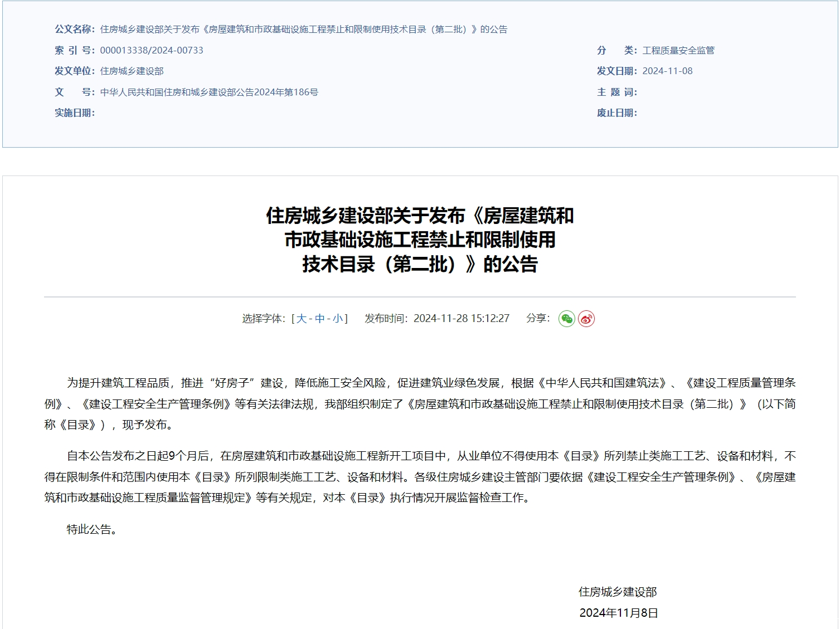Click the bold announcement headline
840x629 pixels.
coord(420,240)
